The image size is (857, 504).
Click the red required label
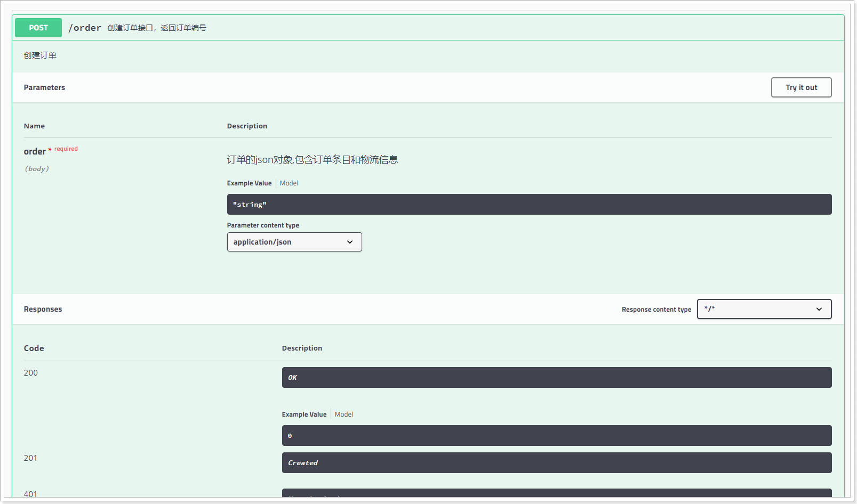click(66, 149)
